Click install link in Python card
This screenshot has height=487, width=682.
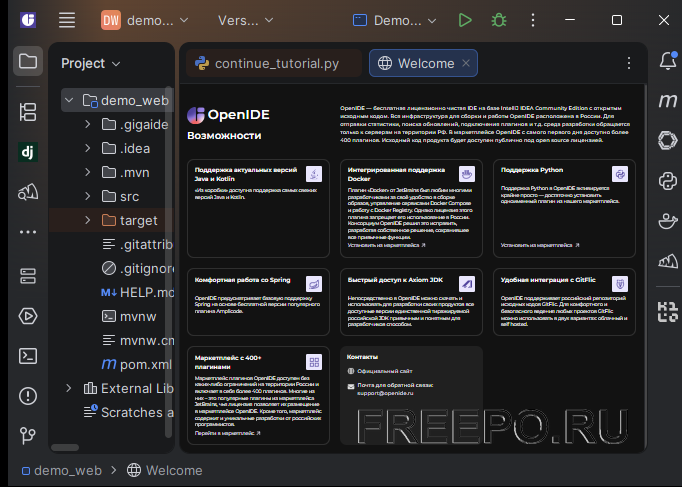(x=540, y=245)
